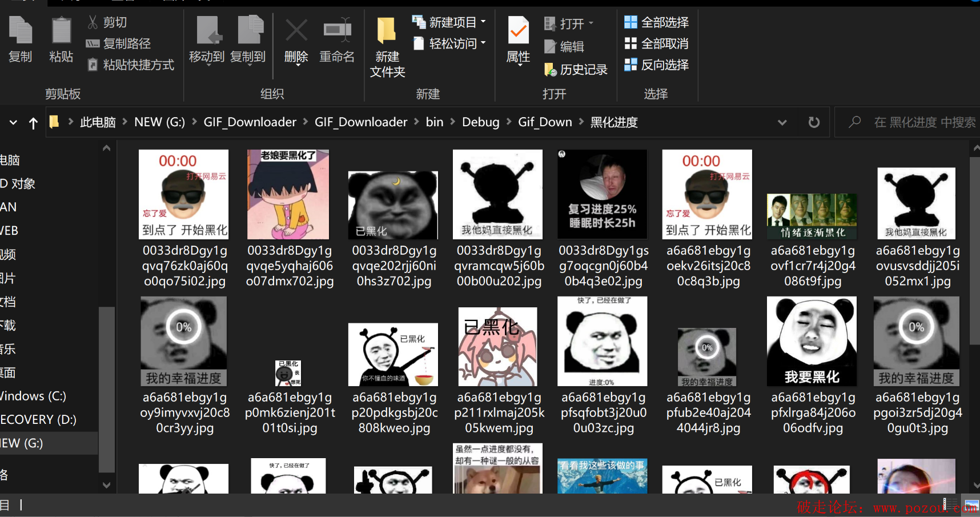Select Cut (剪切) scissors icon
The width and height of the screenshot is (980, 517).
(93, 22)
